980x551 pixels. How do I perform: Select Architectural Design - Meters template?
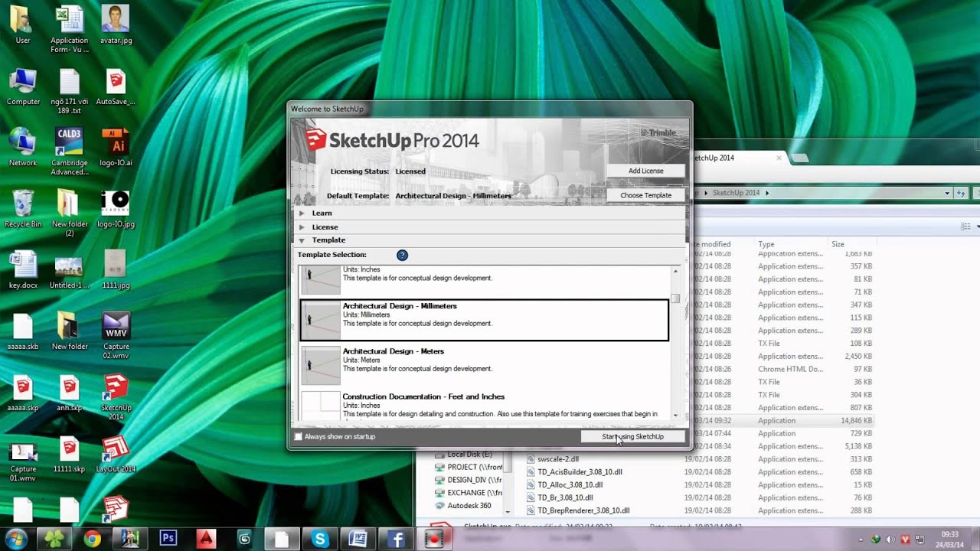[484, 365]
